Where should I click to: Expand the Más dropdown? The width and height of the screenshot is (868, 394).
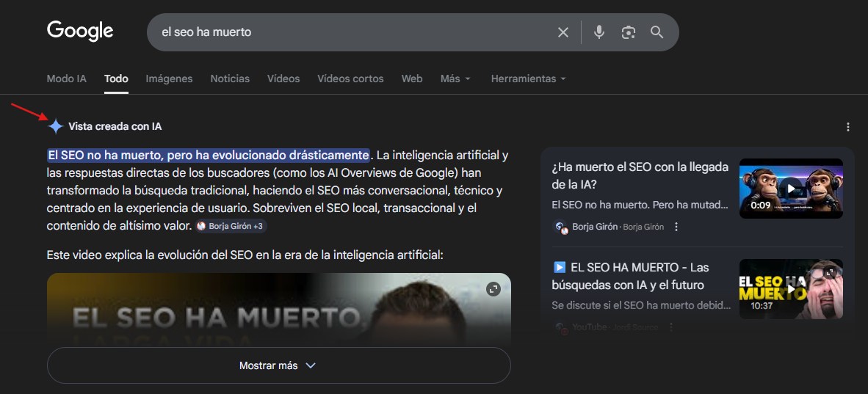(x=455, y=79)
